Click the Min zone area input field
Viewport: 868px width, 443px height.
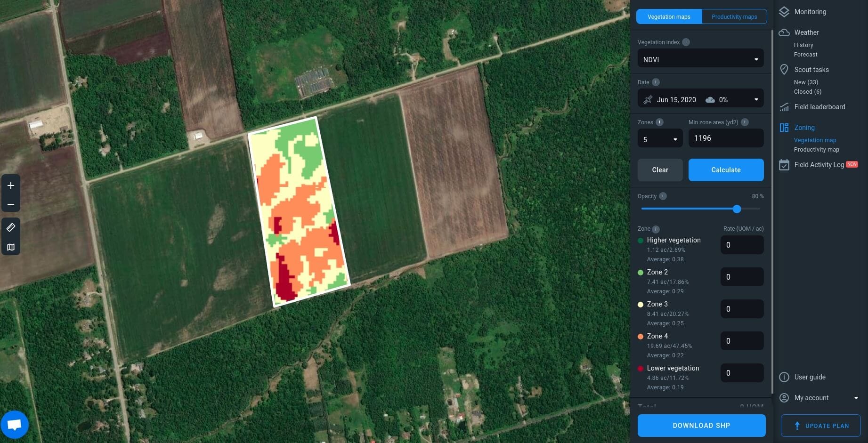pos(725,138)
